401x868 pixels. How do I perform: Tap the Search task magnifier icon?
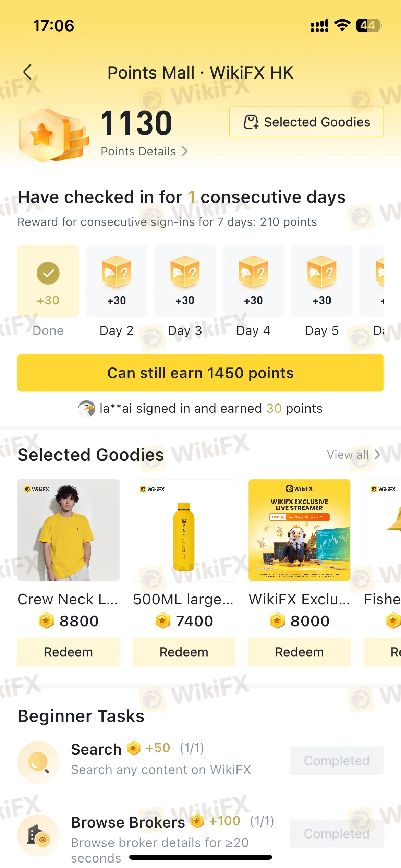[x=38, y=762]
